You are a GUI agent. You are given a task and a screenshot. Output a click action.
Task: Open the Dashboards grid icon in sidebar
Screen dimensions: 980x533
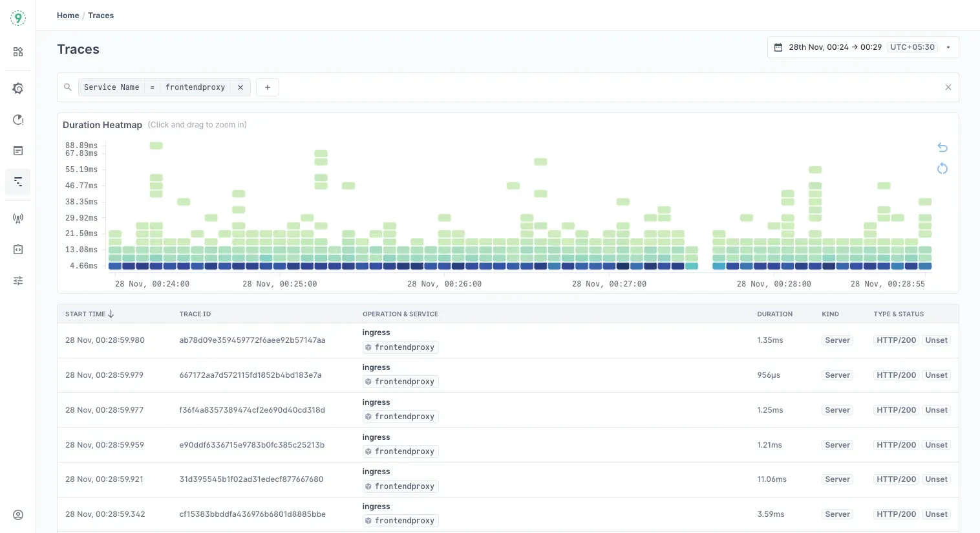click(17, 52)
